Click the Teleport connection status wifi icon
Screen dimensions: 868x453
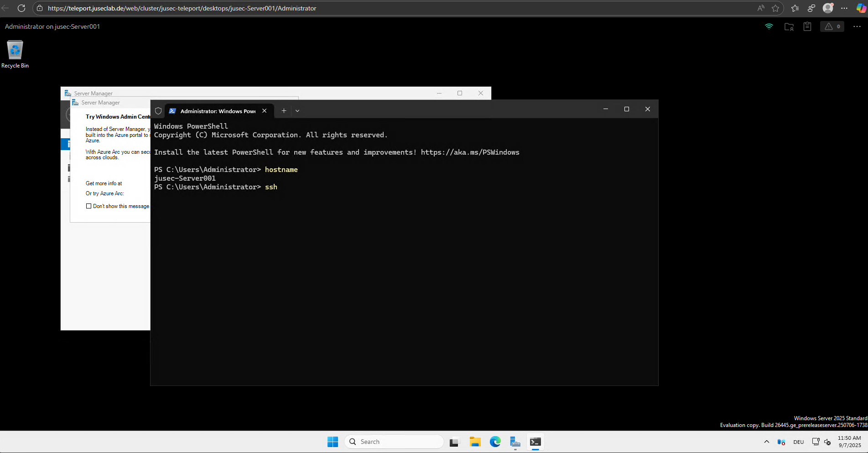(x=769, y=26)
